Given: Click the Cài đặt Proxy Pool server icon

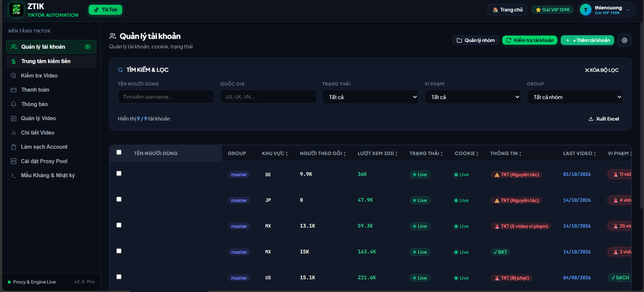Looking at the screenshot, I should (13, 161).
